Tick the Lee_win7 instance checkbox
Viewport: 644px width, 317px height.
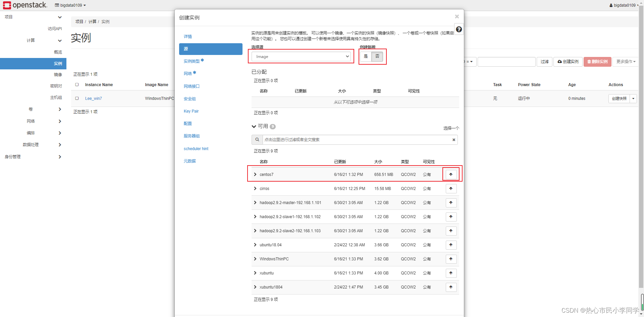point(77,99)
